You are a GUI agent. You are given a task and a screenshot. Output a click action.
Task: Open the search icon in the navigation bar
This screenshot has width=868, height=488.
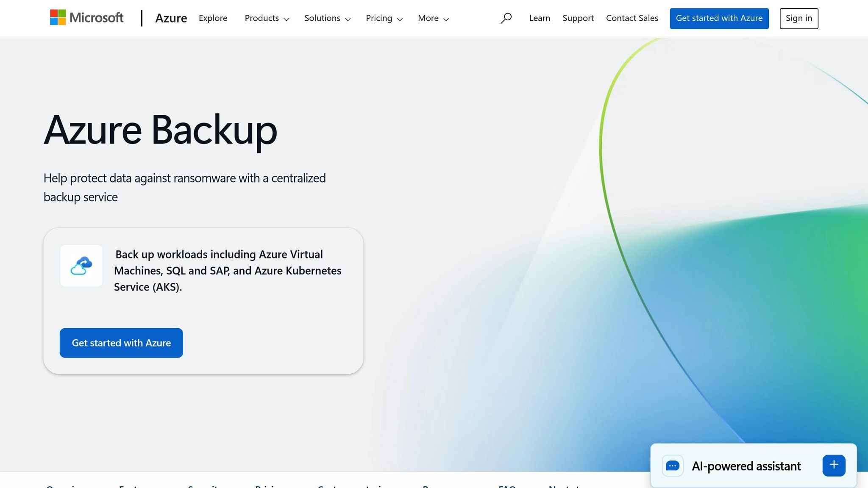(506, 18)
